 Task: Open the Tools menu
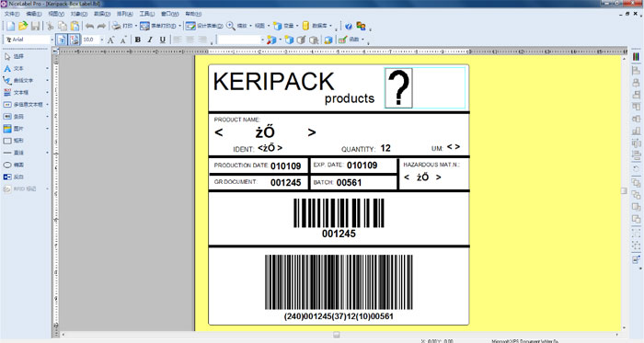coord(146,14)
